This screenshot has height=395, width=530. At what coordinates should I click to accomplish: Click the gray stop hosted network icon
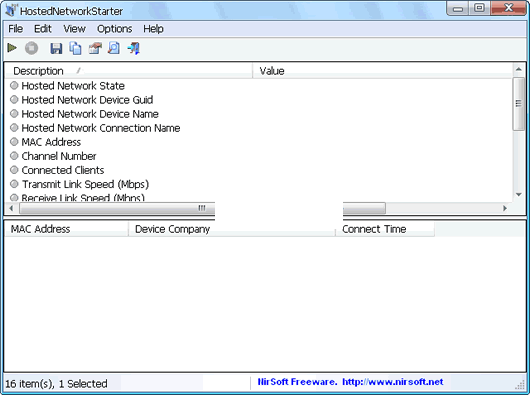31,48
